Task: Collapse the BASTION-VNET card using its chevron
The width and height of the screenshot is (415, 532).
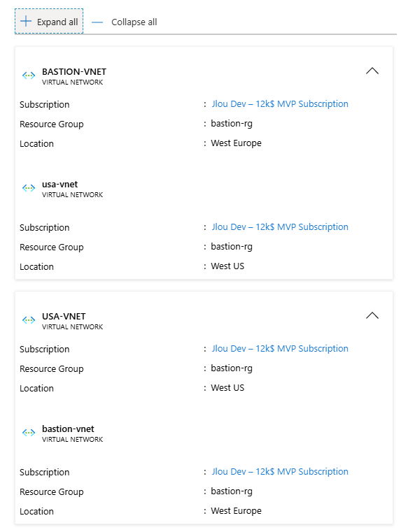Action: point(372,71)
